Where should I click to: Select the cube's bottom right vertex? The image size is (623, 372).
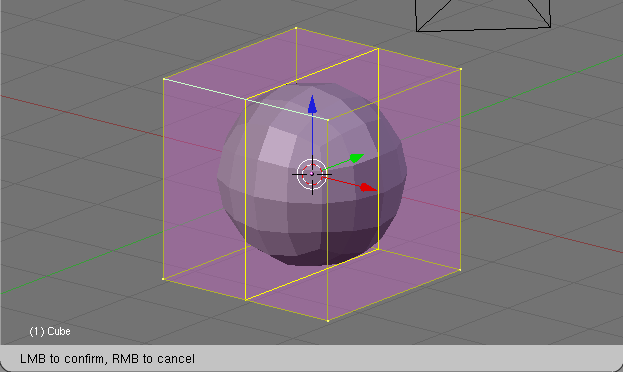pyautogui.click(x=460, y=270)
